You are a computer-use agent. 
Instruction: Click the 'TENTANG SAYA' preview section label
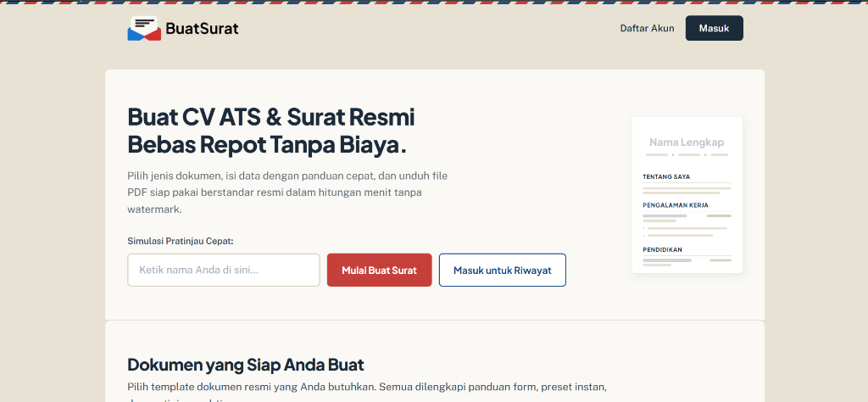click(666, 176)
